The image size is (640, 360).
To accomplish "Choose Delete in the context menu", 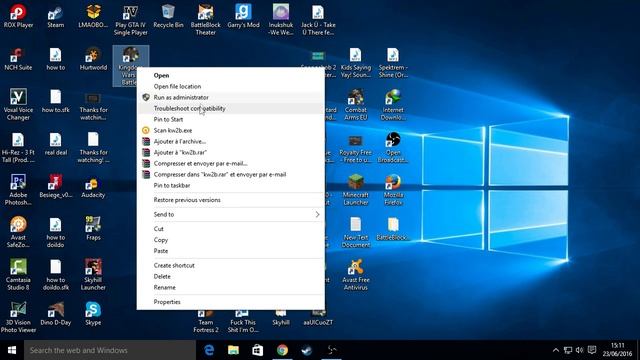I will (231, 276).
